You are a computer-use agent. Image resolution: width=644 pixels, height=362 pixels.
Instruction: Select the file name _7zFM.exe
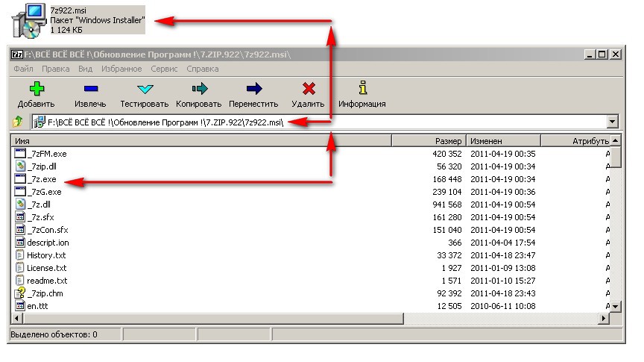(x=47, y=154)
